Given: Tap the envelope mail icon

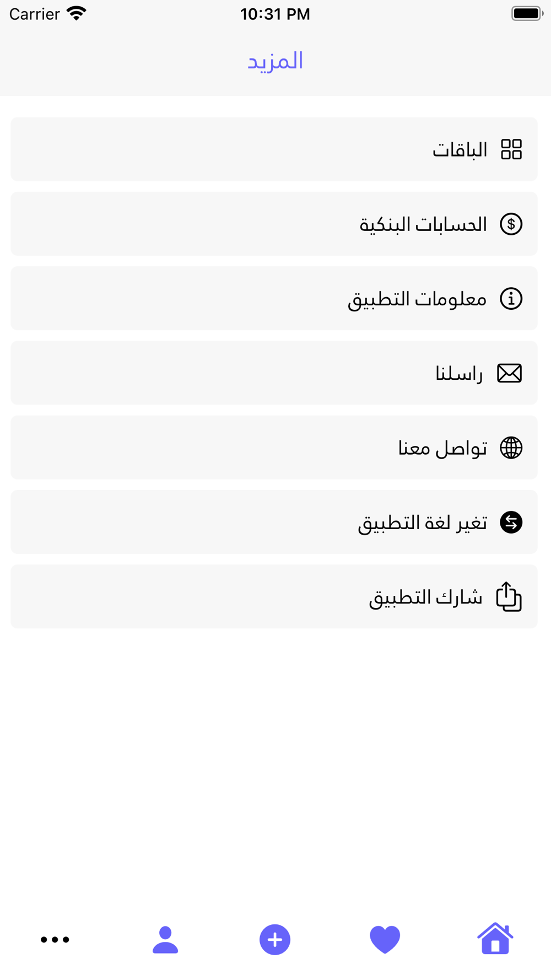Looking at the screenshot, I should [x=509, y=373].
